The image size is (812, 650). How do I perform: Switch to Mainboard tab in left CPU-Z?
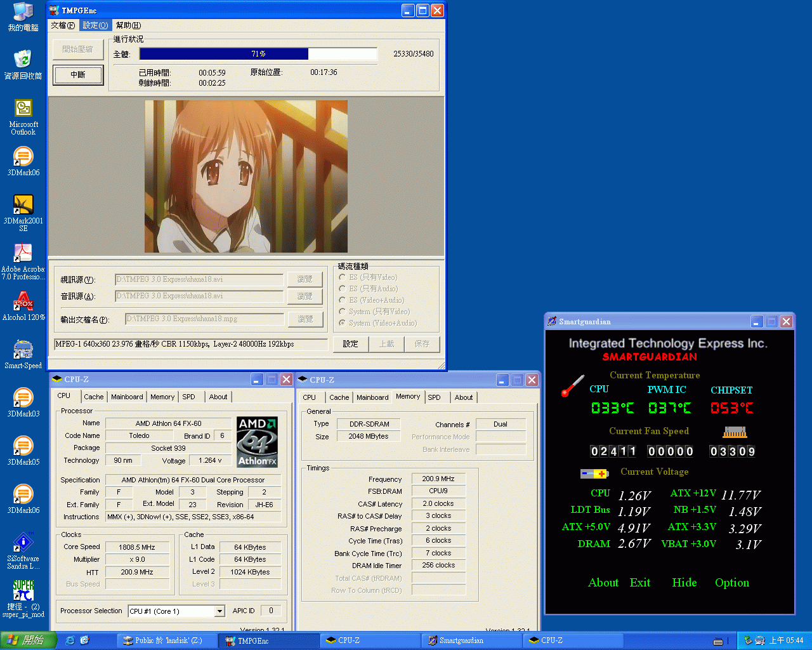[127, 397]
